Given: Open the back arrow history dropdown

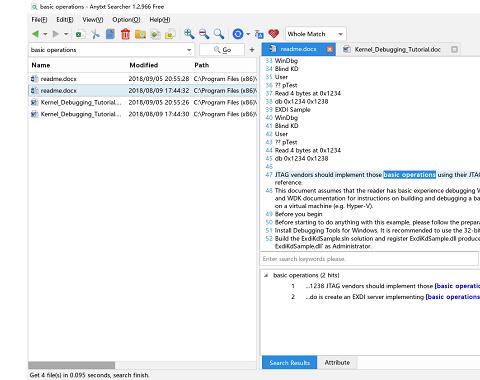Looking at the screenshot, I should point(45,34).
